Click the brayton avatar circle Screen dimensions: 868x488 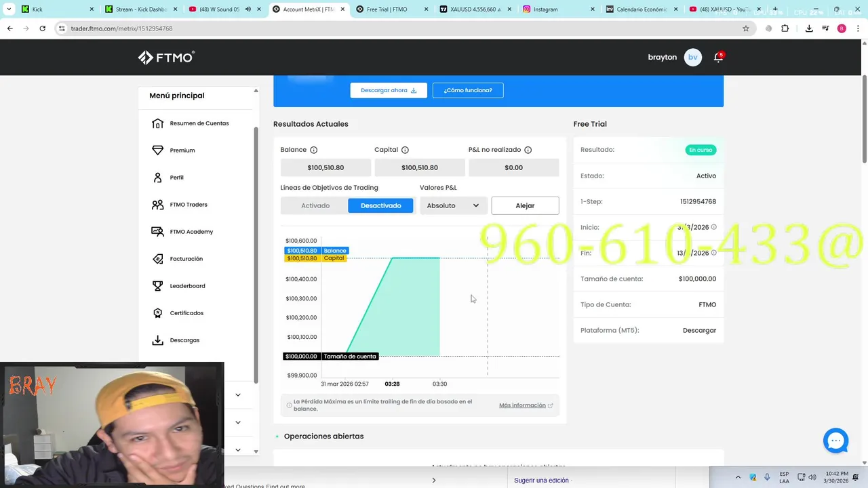coord(692,57)
